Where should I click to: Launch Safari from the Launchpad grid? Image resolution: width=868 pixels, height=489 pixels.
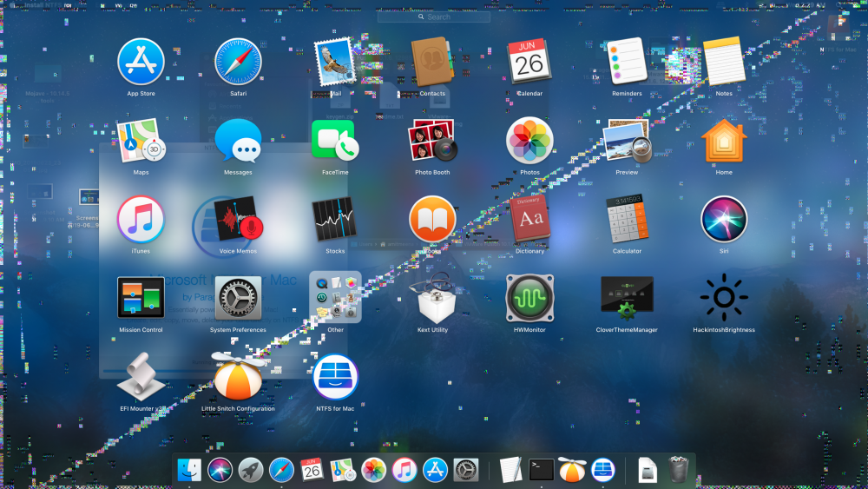[238, 62]
